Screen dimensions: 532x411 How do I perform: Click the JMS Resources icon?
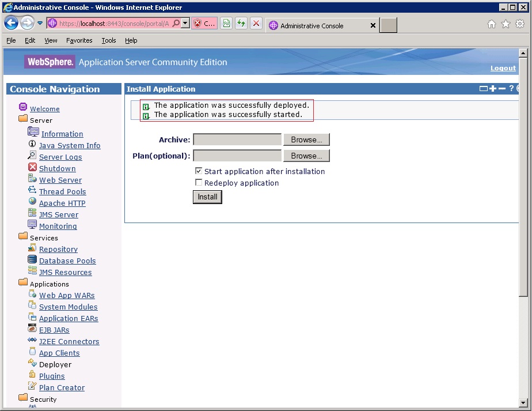click(x=32, y=271)
